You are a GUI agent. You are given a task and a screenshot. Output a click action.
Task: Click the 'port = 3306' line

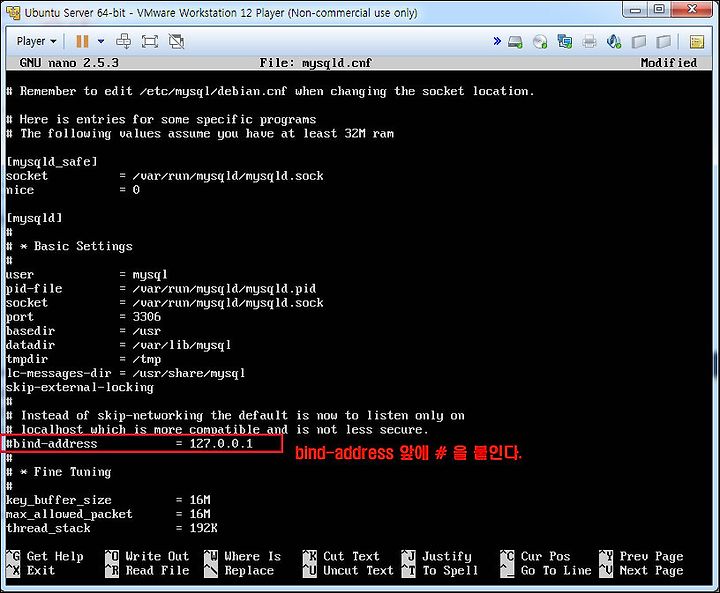pos(84,316)
